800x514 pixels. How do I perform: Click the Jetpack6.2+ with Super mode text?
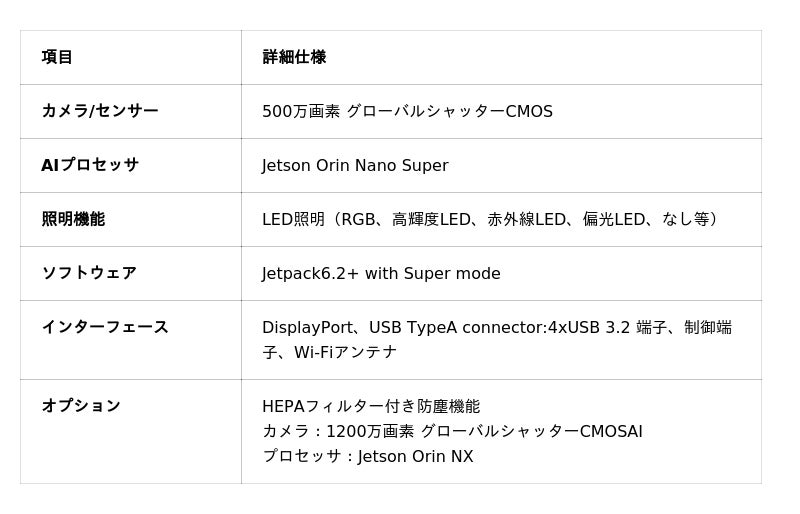pos(381,274)
